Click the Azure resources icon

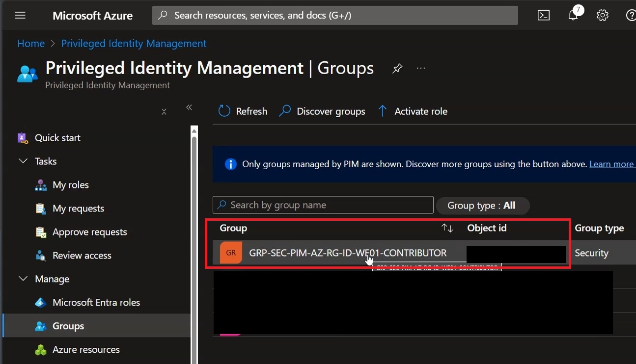[x=41, y=350]
